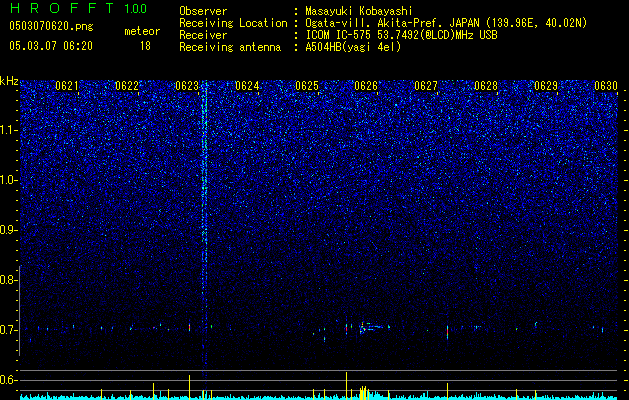Click the Receiving antenna label
The image size is (629, 400).
point(230,47)
